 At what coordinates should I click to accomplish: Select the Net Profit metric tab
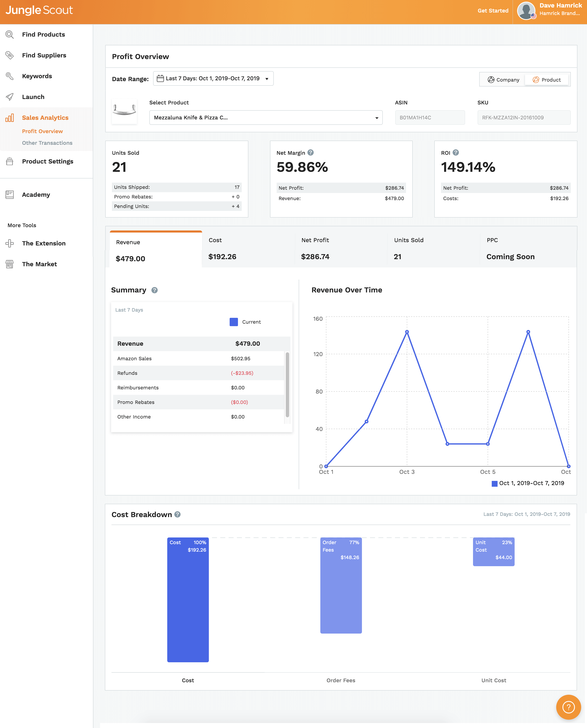341,249
